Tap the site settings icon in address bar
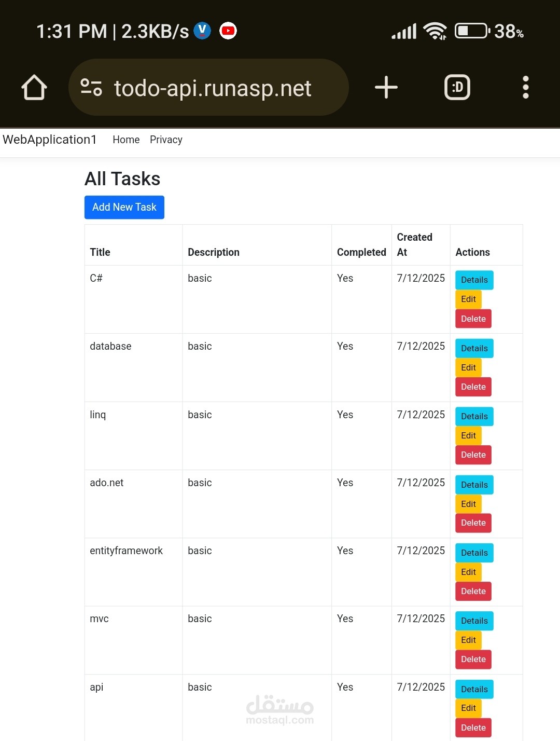This screenshot has width=560, height=741. (91, 87)
